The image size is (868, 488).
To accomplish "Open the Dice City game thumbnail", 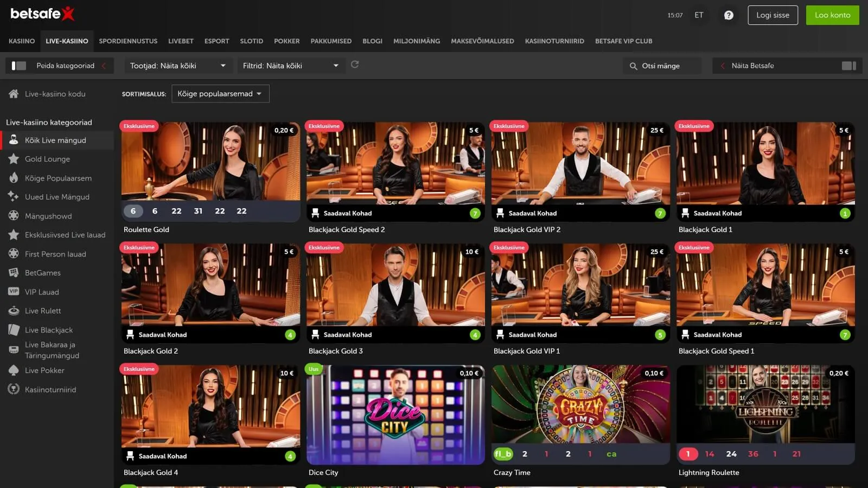I will 395,414.
